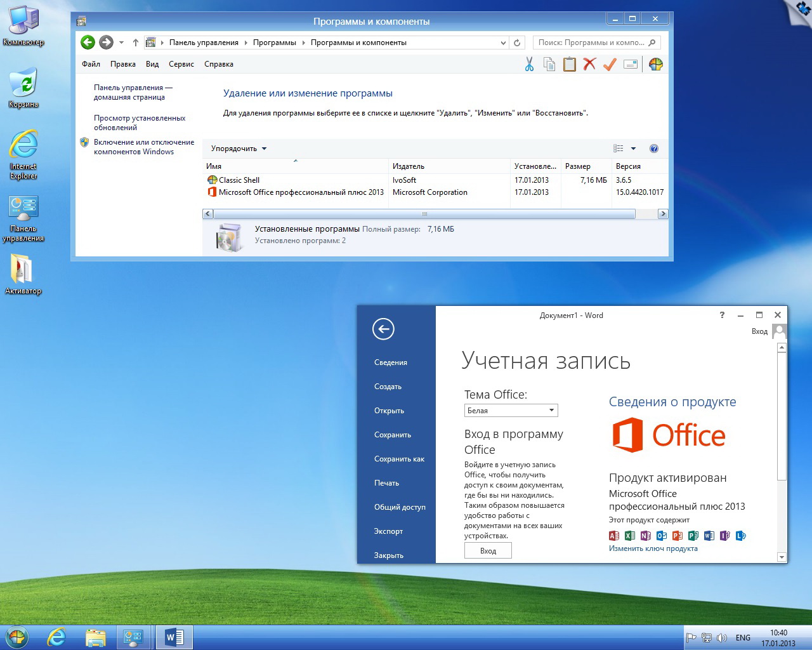Click the PowerPoint icon in product info
Image resolution: width=812 pixels, height=650 pixels.
pos(678,536)
